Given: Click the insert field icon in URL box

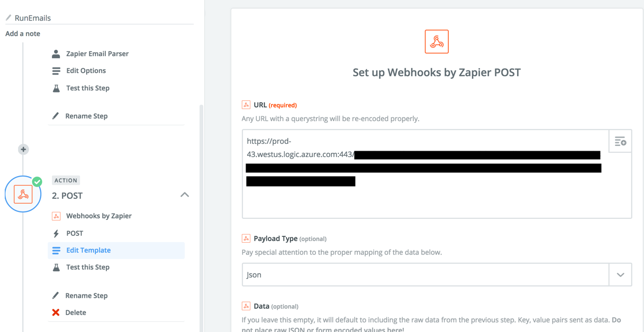Looking at the screenshot, I should (x=620, y=141).
